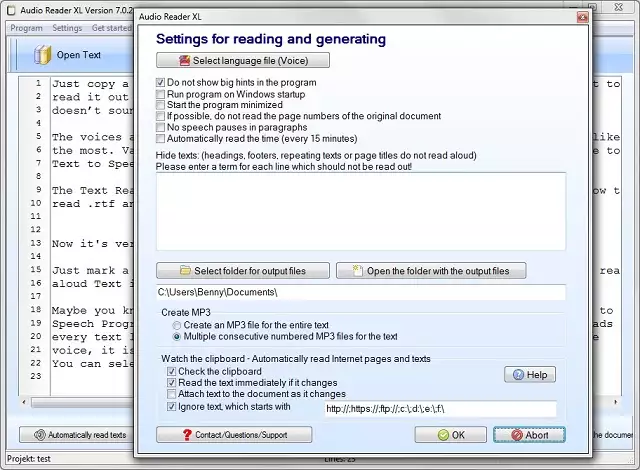The image size is (640, 470).
Task: Click Select folder for output files
Action: (243, 271)
